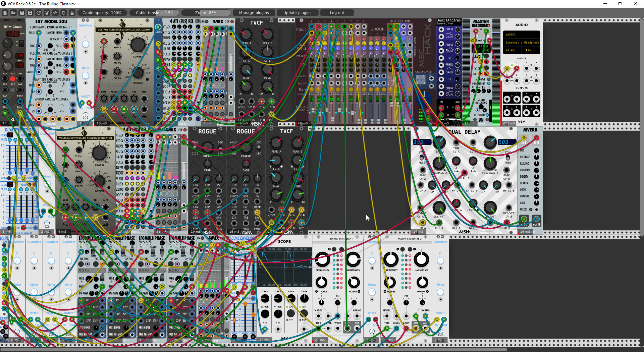Toggle the power meter waveform icon
Screen dimensions: 644x352
point(55,13)
